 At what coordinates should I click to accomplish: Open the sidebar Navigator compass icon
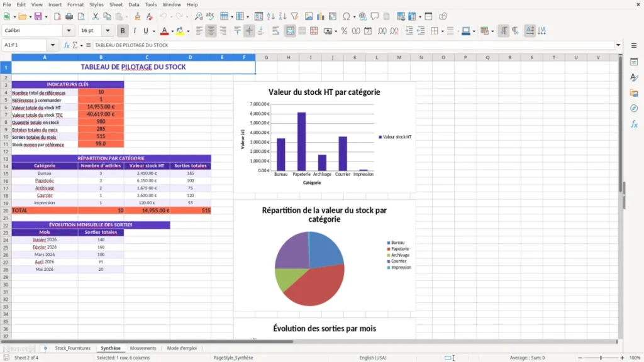[634, 108]
